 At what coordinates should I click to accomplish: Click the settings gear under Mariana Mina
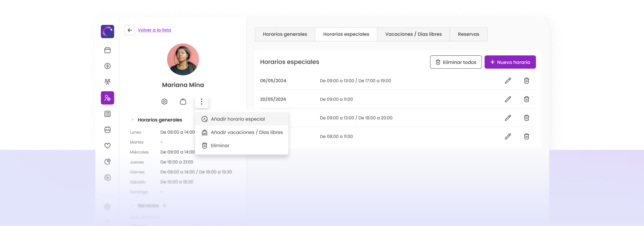[x=165, y=102]
